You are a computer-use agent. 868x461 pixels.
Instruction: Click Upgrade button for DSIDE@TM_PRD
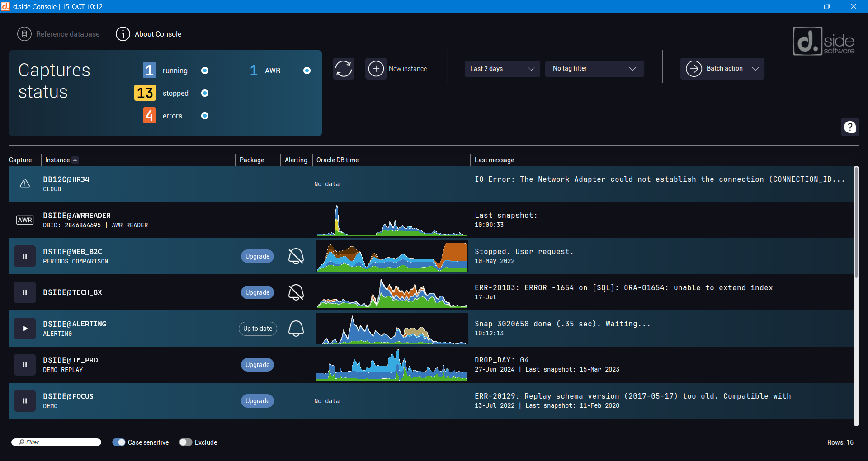(x=257, y=365)
